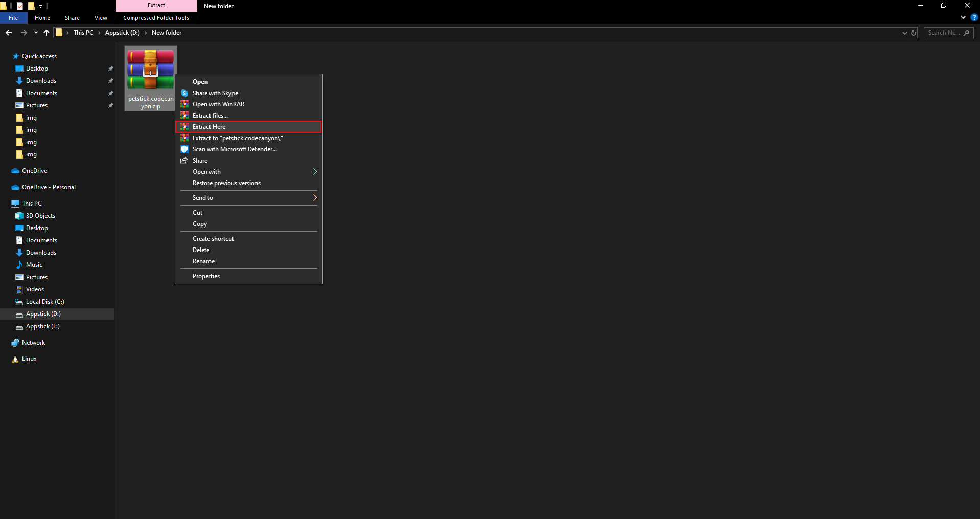This screenshot has height=519, width=980.
Task: Click the blue help question mark icon
Action: (x=974, y=17)
